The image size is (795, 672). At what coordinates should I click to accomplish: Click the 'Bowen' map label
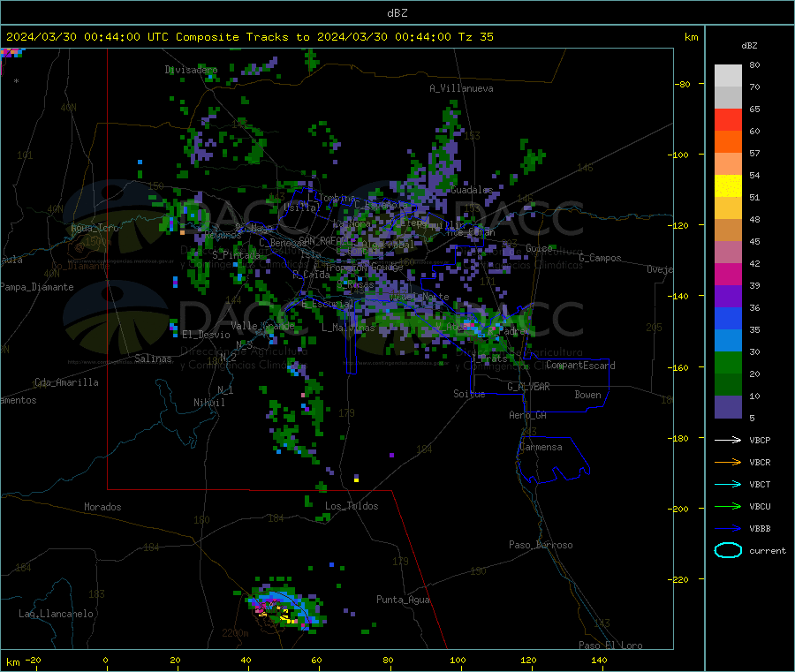(x=587, y=395)
